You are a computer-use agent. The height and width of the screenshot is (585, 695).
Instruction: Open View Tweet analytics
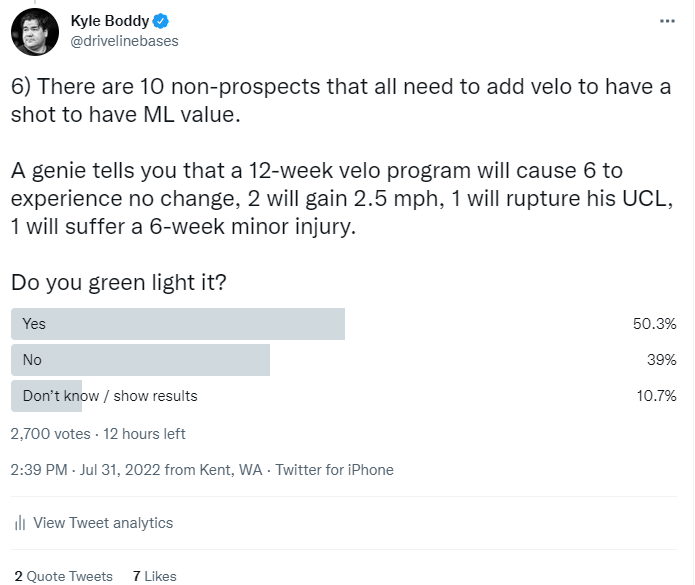click(x=103, y=523)
